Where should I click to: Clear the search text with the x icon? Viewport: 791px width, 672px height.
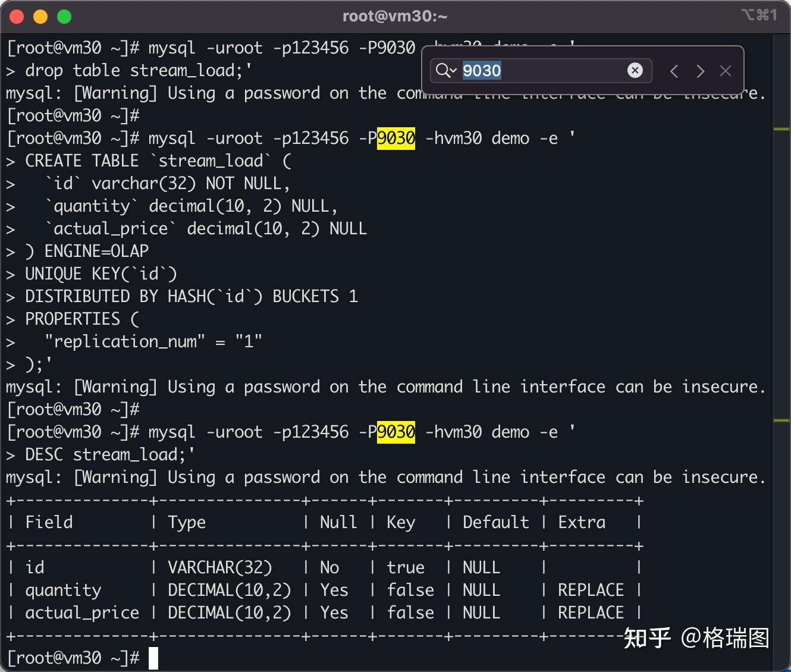(x=635, y=70)
